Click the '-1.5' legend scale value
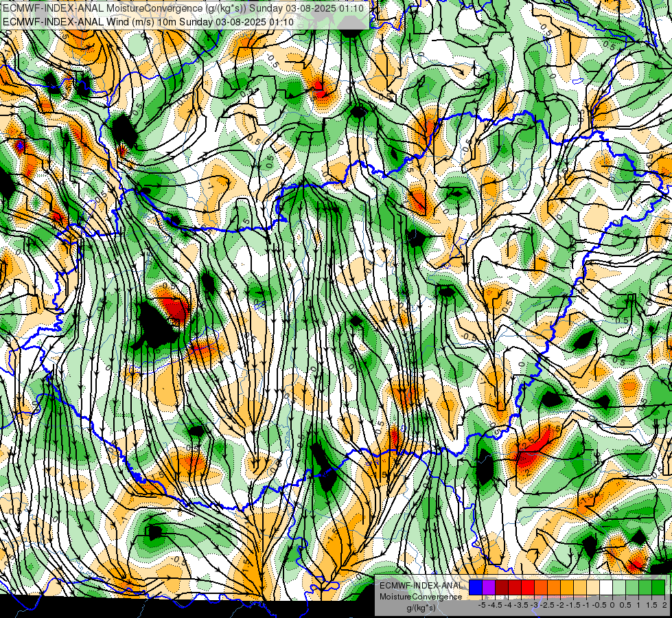The width and height of the screenshot is (672, 618). [x=573, y=605]
